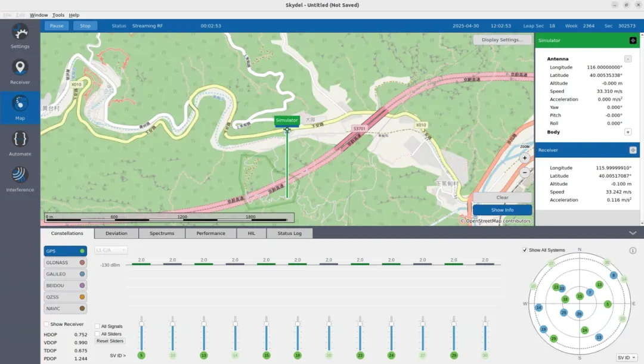Open Display Settings

502,40
